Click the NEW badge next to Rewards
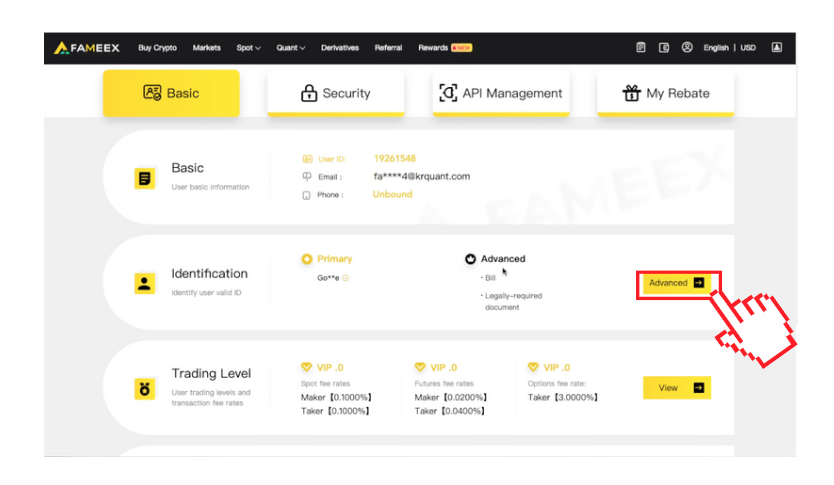The height and width of the screenshot is (485, 834). point(462,47)
